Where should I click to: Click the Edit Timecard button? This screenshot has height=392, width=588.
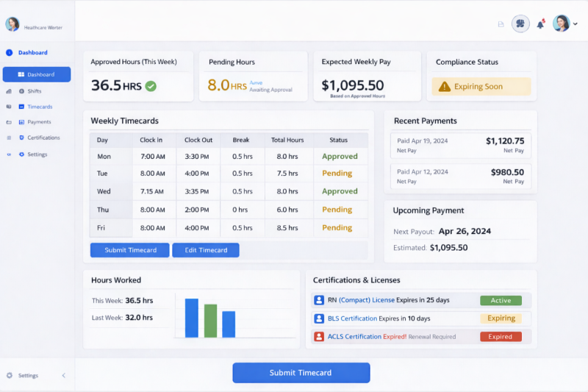pyautogui.click(x=206, y=250)
